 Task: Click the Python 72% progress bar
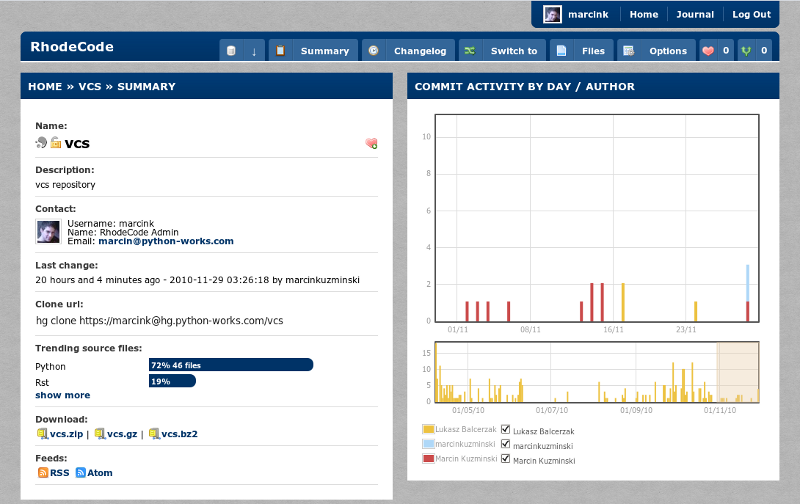[231, 365]
